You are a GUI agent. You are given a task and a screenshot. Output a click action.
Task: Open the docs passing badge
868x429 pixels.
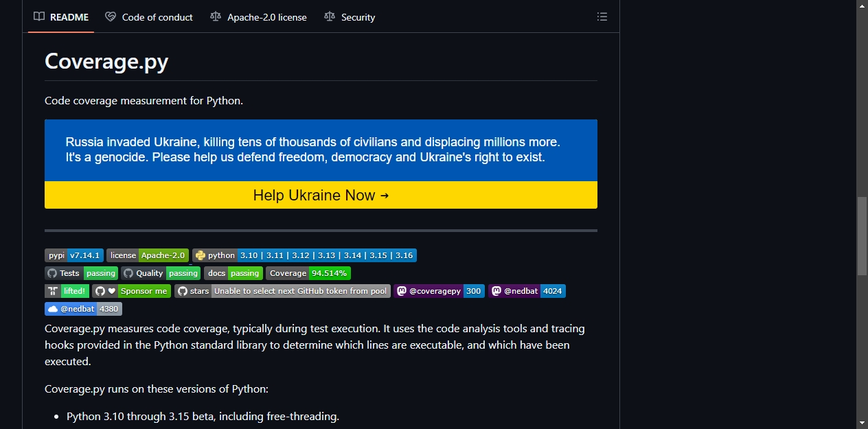coord(233,273)
